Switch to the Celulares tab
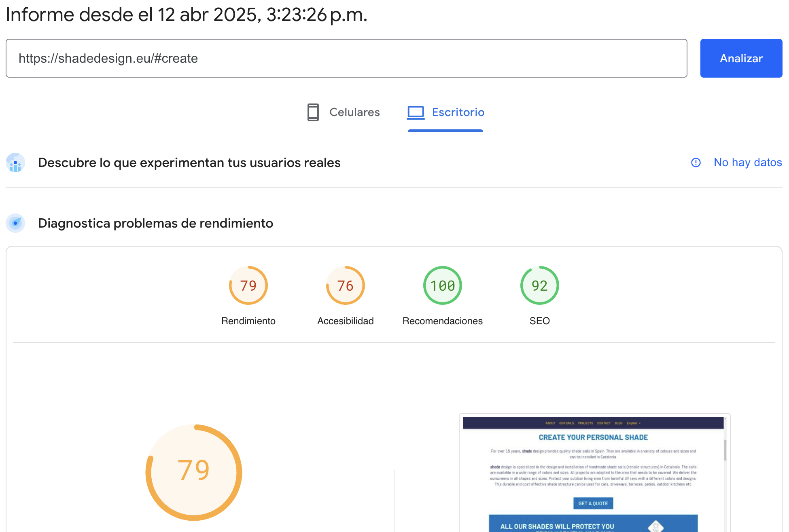The height and width of the screenshot is (532, 789). 354,112
